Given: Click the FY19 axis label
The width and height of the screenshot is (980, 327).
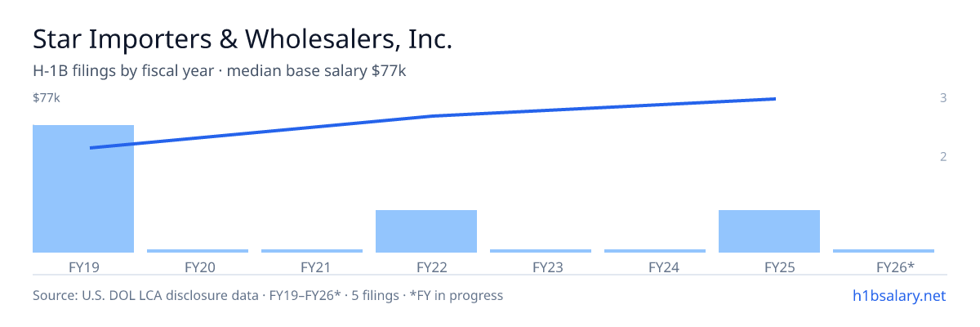Looking at the screenshot, I should click(x=83, y=267).
